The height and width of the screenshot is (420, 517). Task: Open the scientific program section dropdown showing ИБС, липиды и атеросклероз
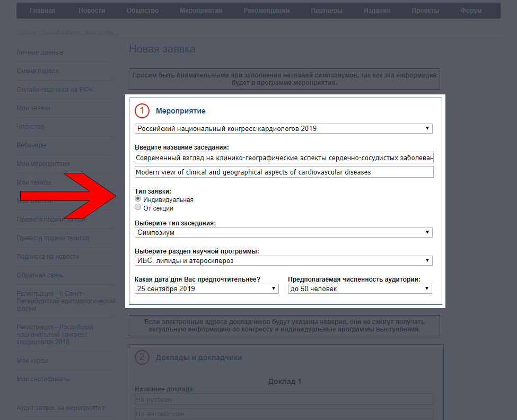284,261
